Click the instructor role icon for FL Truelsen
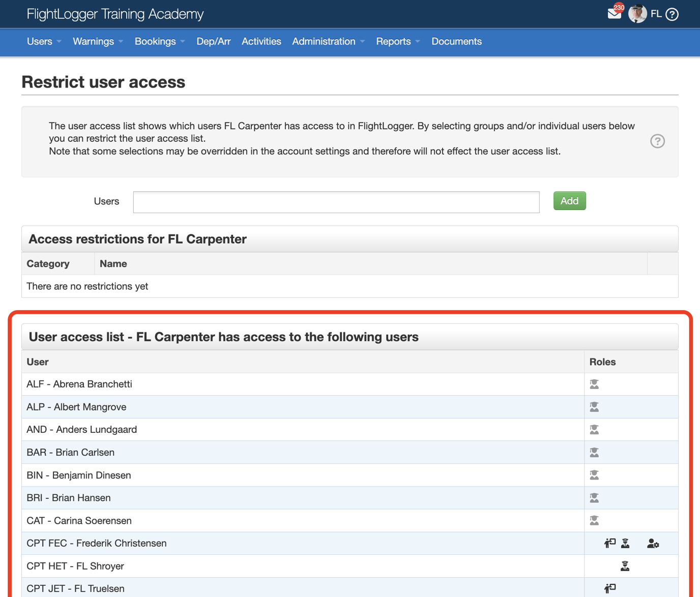 (609, 588)
